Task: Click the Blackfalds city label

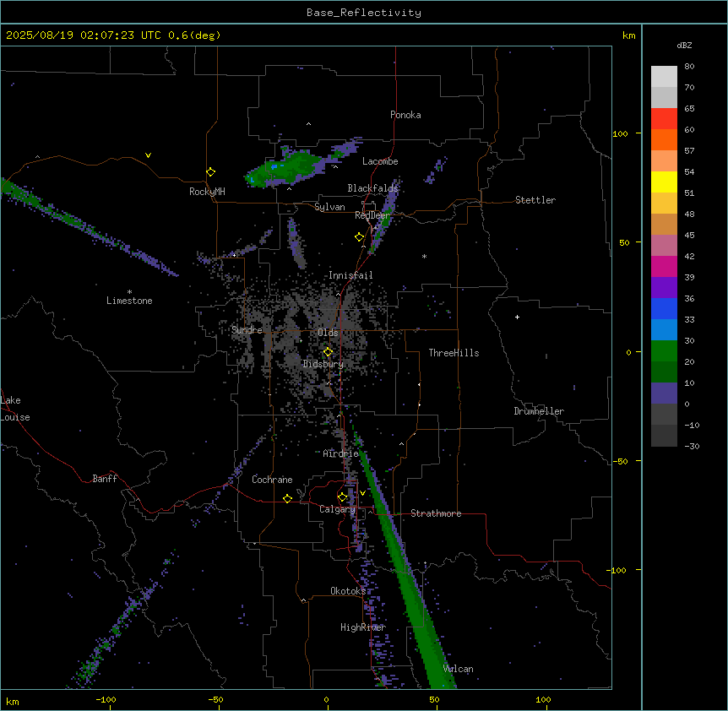Action: (x=372, y=188)
